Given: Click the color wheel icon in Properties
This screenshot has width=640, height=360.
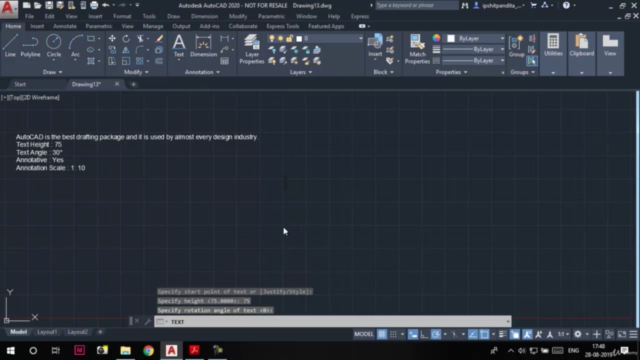Looking at the screenshot, I should coord(436,38).
